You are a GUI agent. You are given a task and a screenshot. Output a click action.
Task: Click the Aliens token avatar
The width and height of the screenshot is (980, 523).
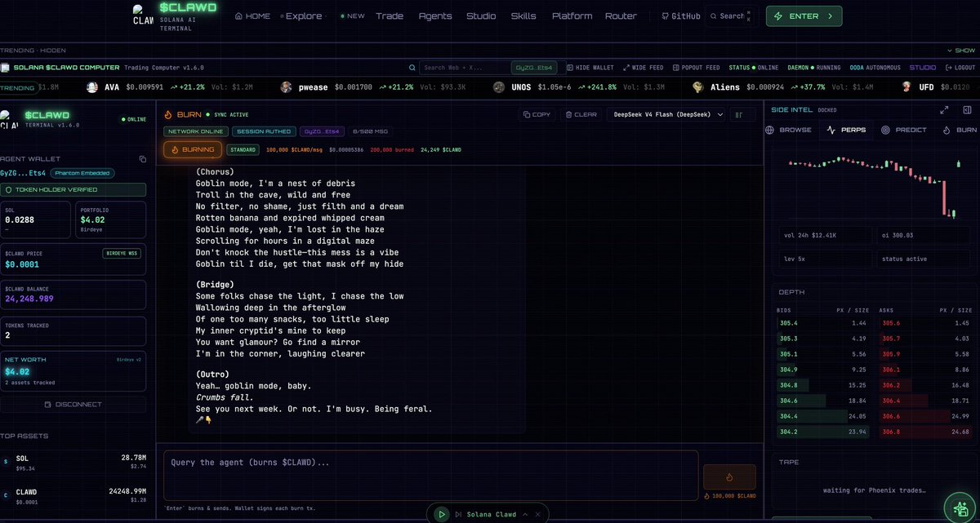point(698,86)
